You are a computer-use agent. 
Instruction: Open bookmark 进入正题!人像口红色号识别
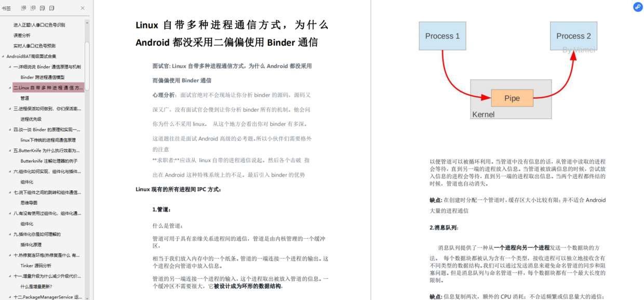[x=39, y=25]
